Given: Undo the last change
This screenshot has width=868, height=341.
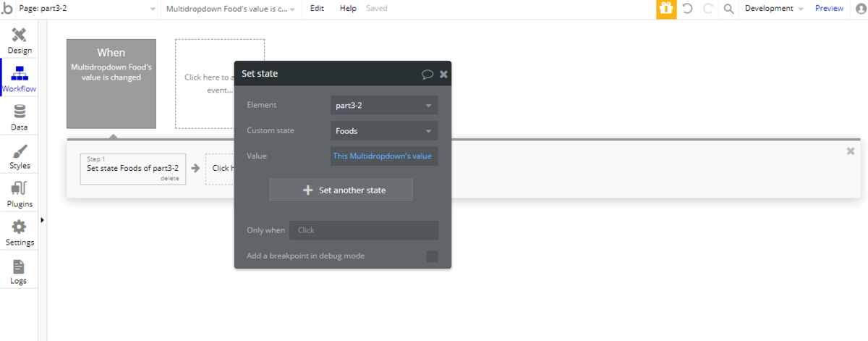Looking at the screenshot, I should pos(687,9).
